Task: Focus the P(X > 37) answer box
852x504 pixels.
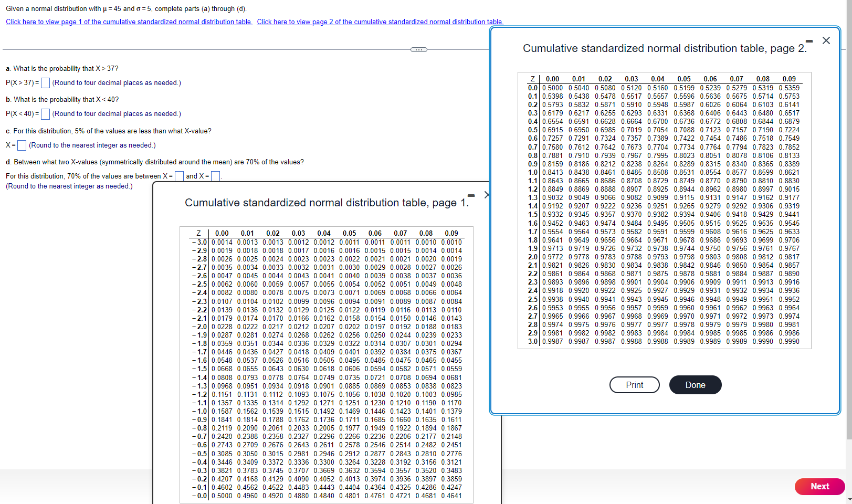Action: [46, 83]
